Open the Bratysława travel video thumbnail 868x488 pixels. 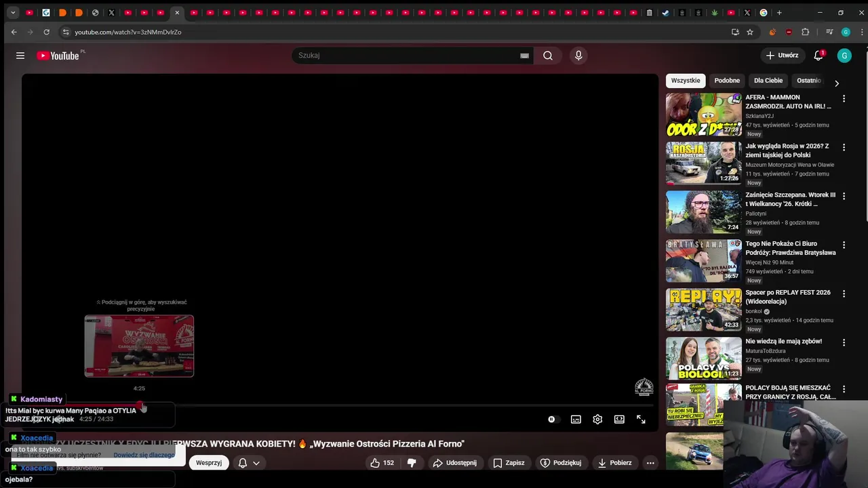pyautogui.click(x=704, y=261)
